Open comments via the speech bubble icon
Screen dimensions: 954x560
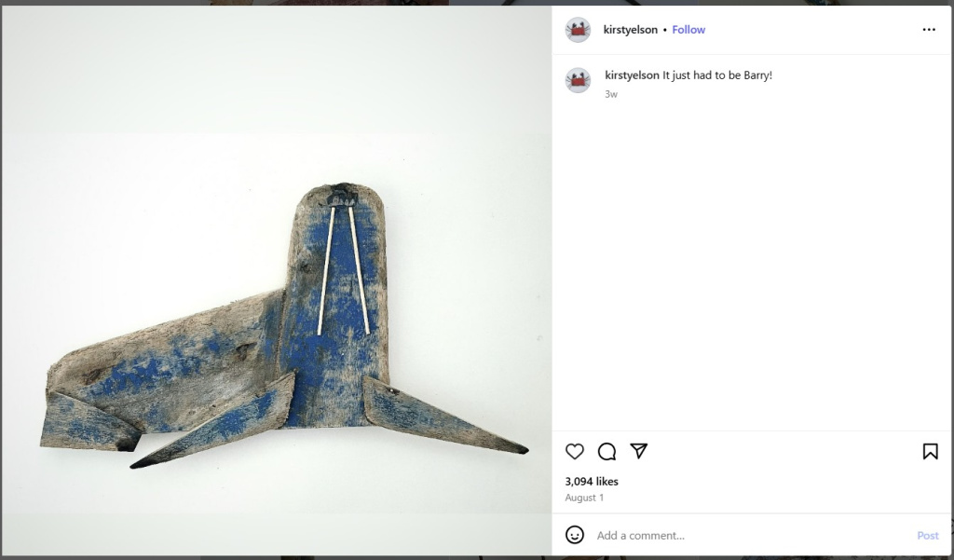point(606,452)
